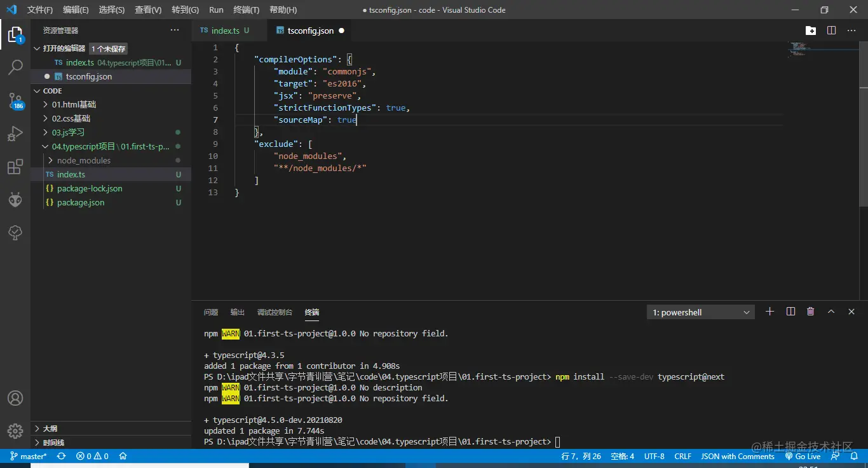Open index.ts in the file tree

click(x=111, y=174)
